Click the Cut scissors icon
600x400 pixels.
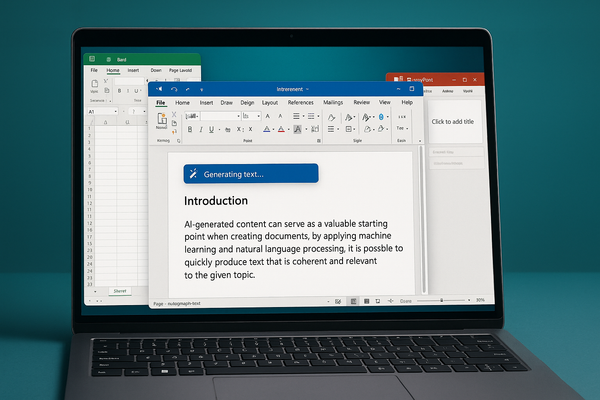click(x=174, y=112)
